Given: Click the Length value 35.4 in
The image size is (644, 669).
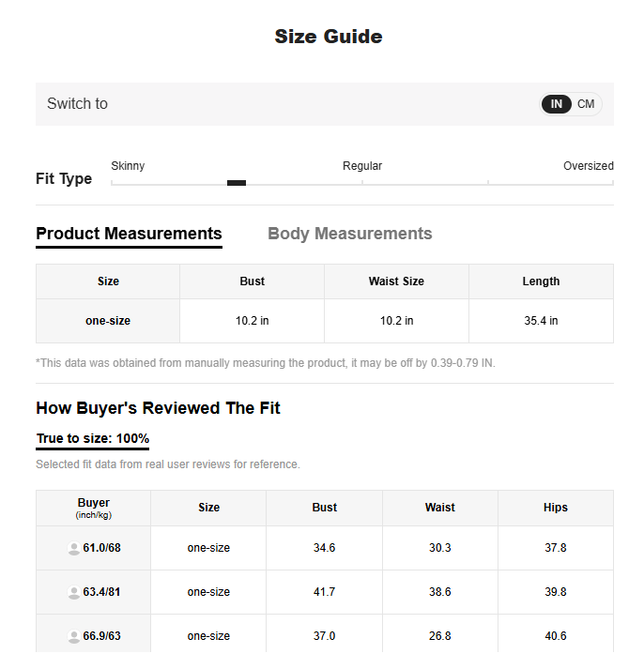Looking at the screenshot, I should [x=541, y=321].
